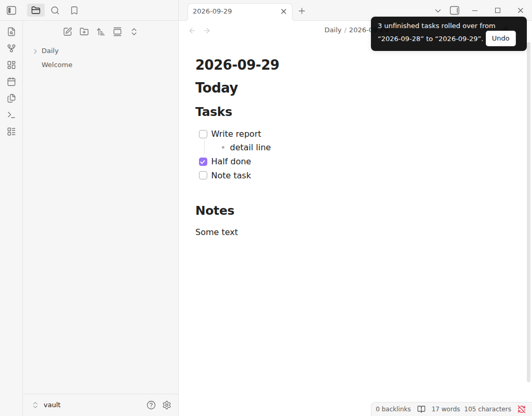Click the Daily breadcrumb link
This screenshot has height=416, width=532.
(333, 30)
